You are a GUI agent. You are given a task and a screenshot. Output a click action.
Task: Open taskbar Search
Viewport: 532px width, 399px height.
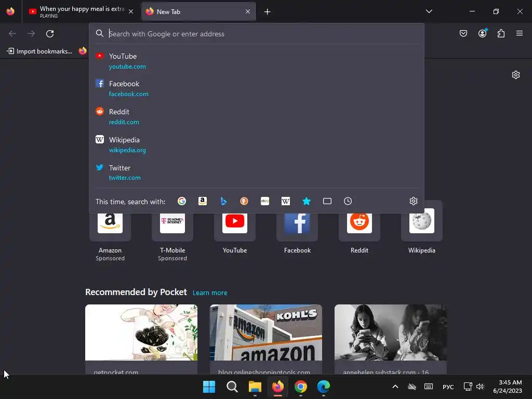(232, 387)
